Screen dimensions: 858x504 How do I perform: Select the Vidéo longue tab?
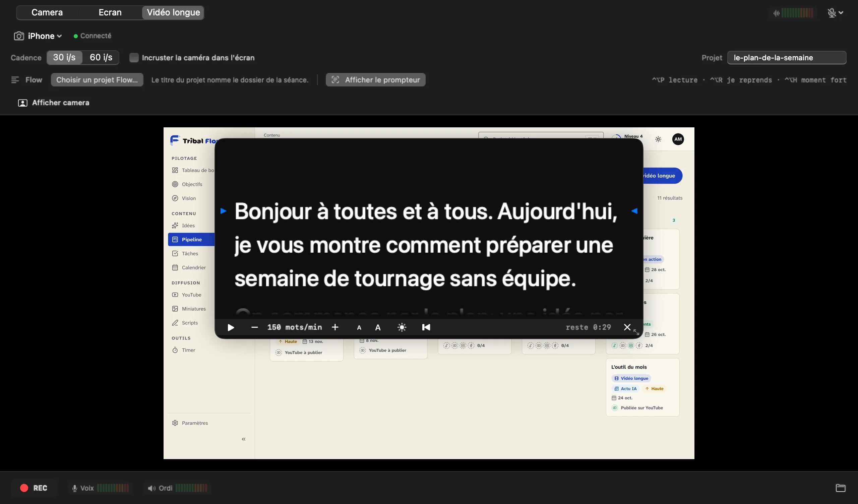pyautogui.click(x=173, y=13)
